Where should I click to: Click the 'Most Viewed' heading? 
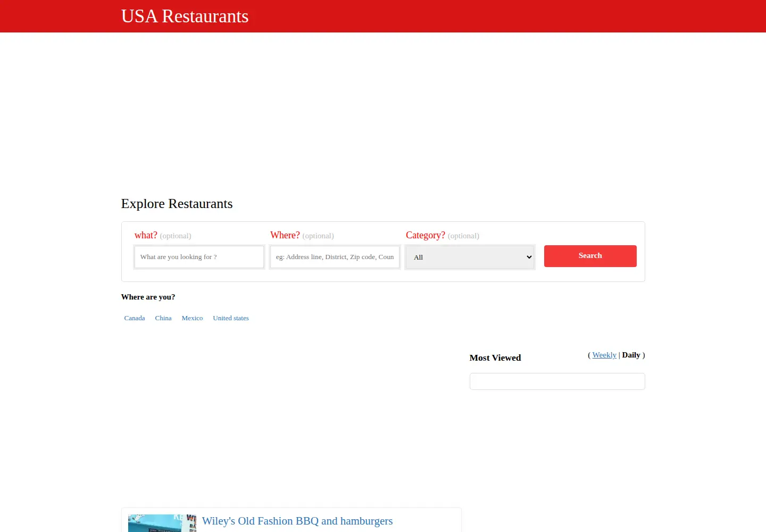pyautogui.click(x=495, y=358)
